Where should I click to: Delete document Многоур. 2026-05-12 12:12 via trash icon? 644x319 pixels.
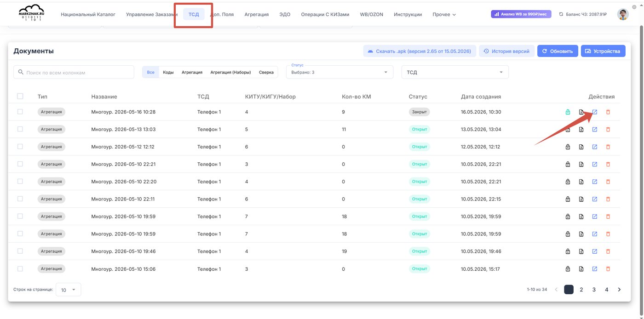(608, 147)
